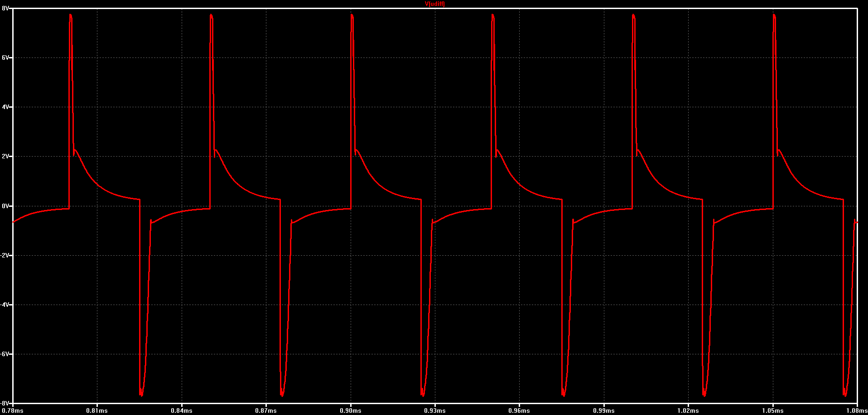The height and width of the screenshot is (415, 868).
Task: Select the 0.93ms time axis label
Action: (x=435, y=411)
